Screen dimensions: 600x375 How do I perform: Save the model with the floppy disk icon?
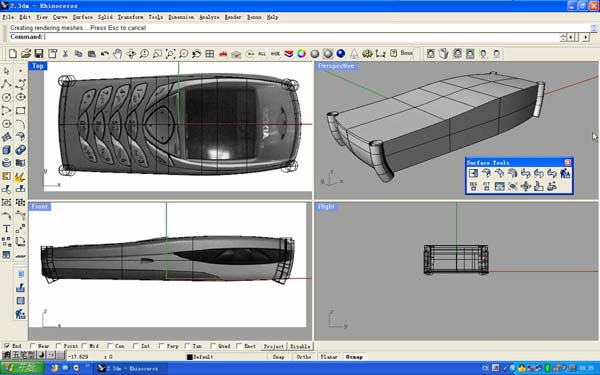pyautogui.click(x=39, y=54)
